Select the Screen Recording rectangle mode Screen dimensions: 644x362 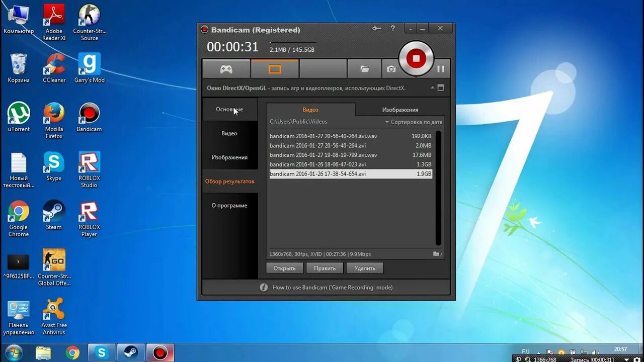[275, 69]
